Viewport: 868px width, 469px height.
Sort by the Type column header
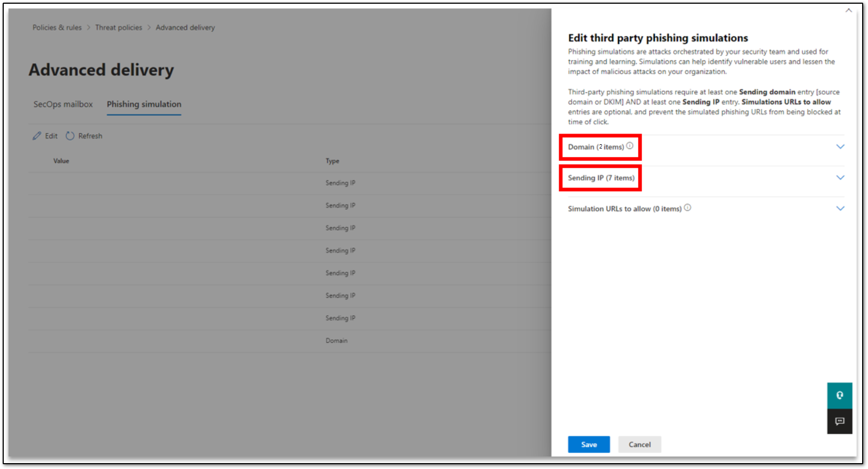(332, 161)
